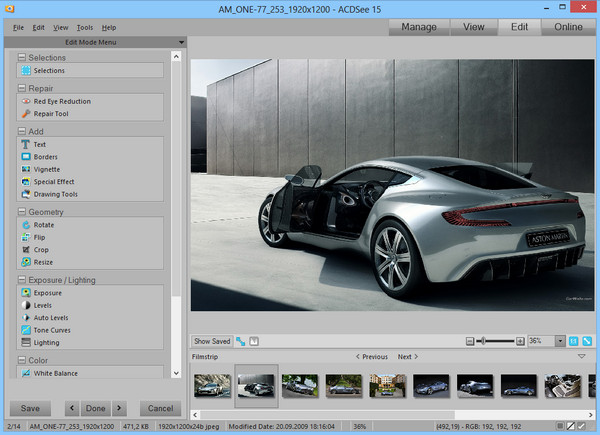Open the Tools menu
The width and height of the screenshot is (600, 435).
(x=85, y=27)
